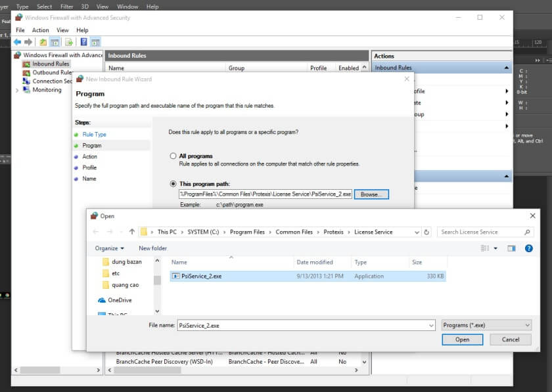
Task: Open the Action menu
Action: tap(40, 30)
